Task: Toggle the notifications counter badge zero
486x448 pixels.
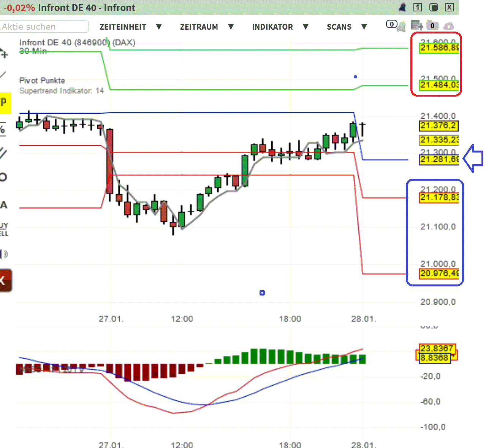Action: [392, 24]
